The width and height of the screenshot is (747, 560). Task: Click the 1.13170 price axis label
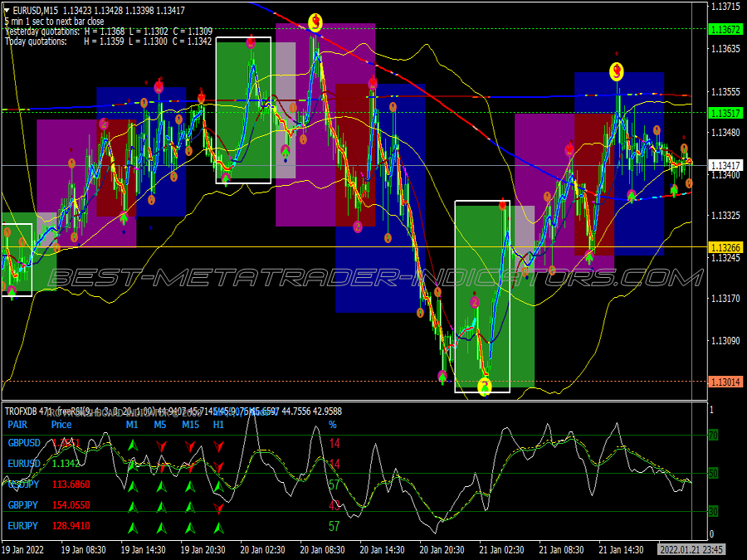[725, 299]
